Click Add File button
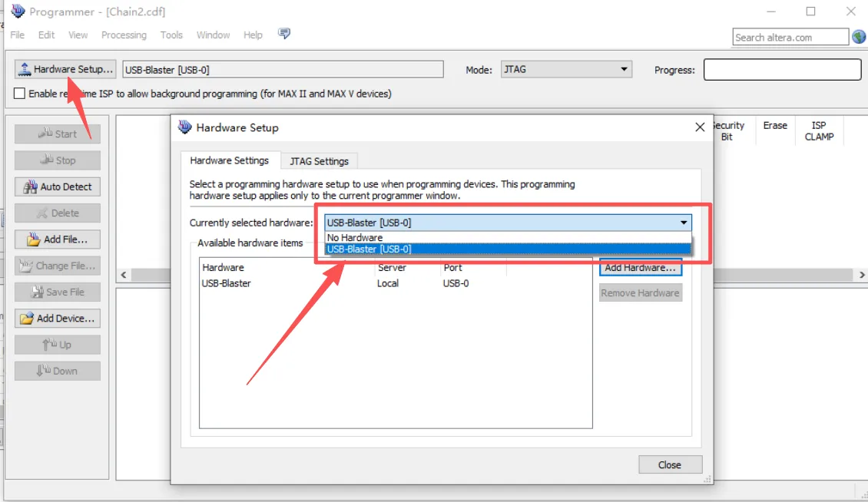This screenshot has width=868, height=502. tap(58, 239)
